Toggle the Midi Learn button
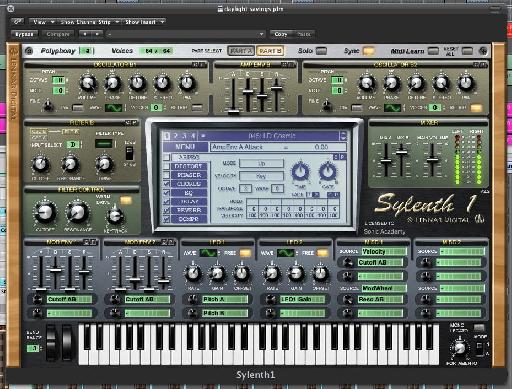Viewport: 512px width, 389px height. [433, 51]
